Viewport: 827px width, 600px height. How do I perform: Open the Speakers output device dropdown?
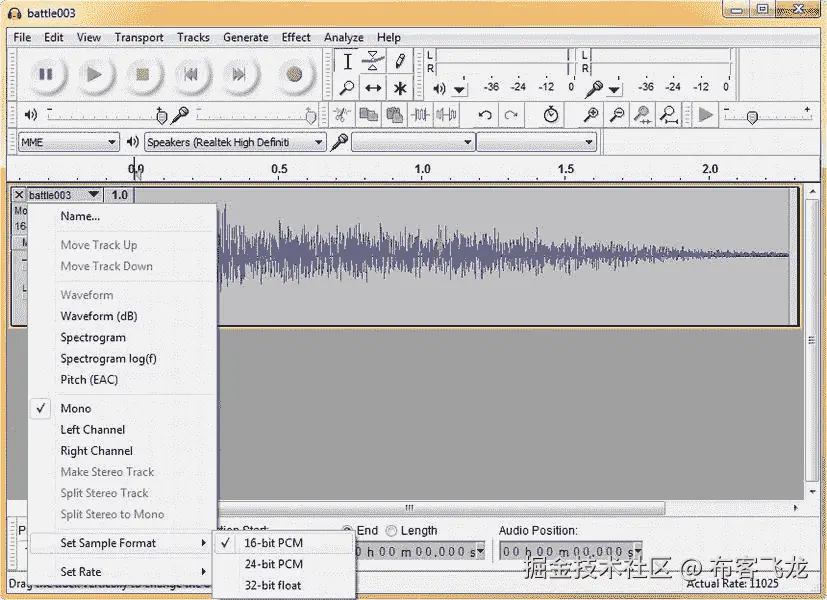pyautogui.click(x=235, y=142)
